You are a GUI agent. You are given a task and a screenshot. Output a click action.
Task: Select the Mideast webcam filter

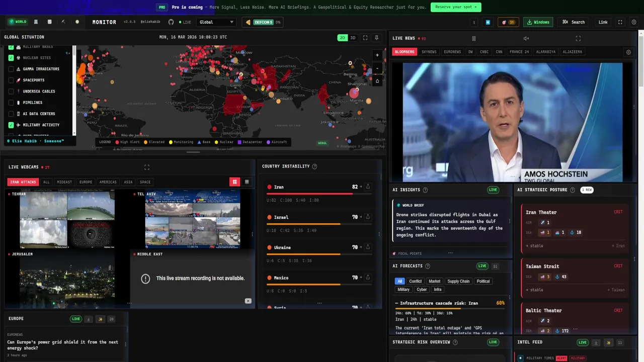[64, 182]
